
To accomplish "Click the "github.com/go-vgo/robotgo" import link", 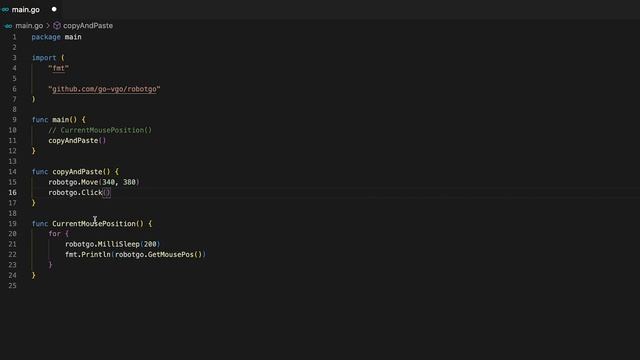I will tap(104, 89).
